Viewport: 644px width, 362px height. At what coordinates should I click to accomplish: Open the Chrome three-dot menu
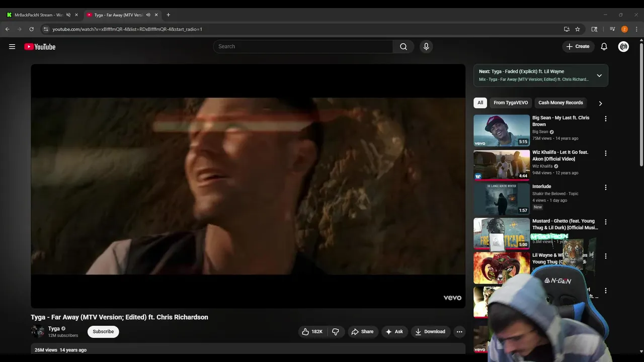tap(636, 29)
